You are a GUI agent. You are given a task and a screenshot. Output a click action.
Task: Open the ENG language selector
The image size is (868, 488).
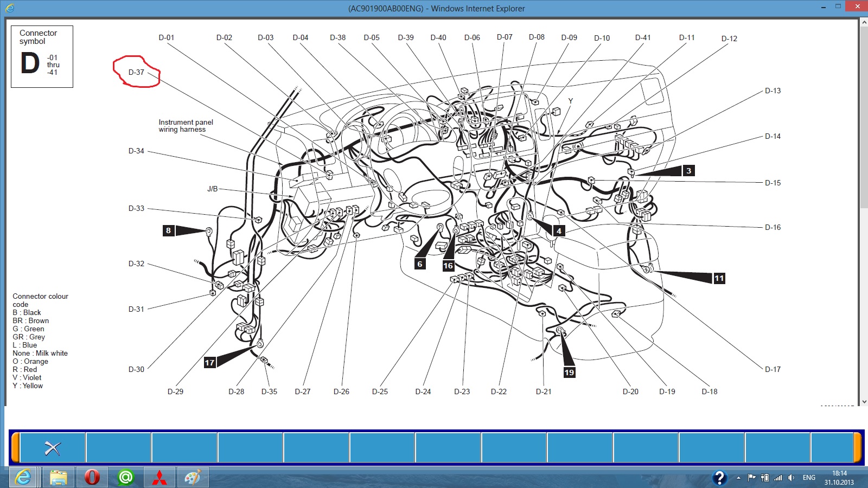coord(809,478)
